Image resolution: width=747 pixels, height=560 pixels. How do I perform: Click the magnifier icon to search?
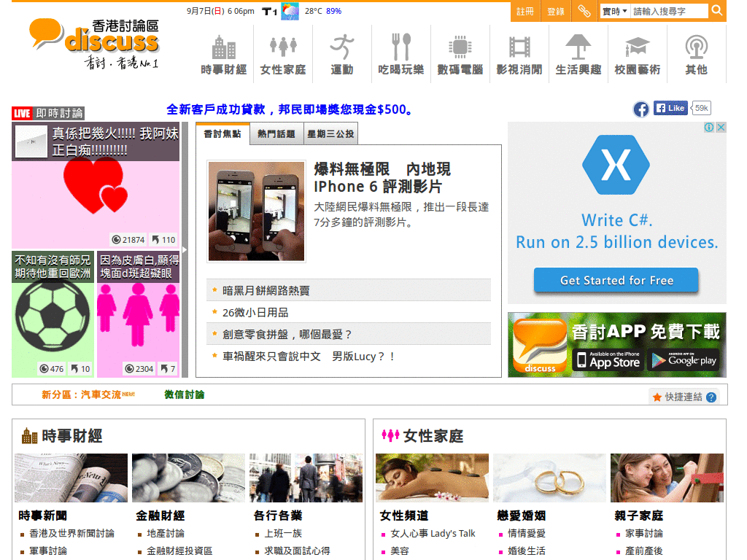click(x=716, y=12)
